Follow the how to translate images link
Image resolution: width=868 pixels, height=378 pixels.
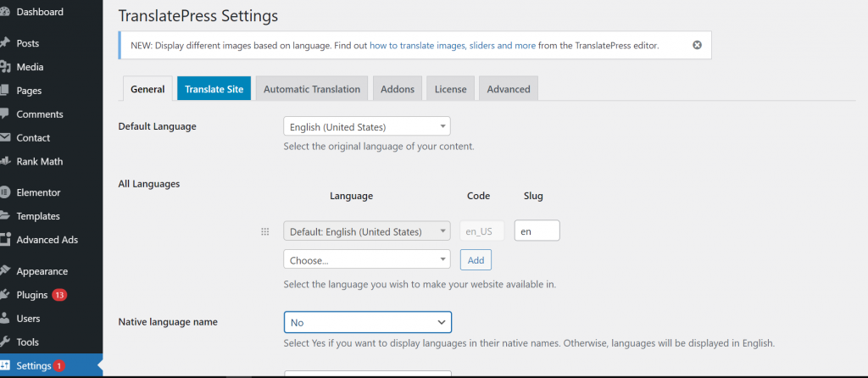453,46
